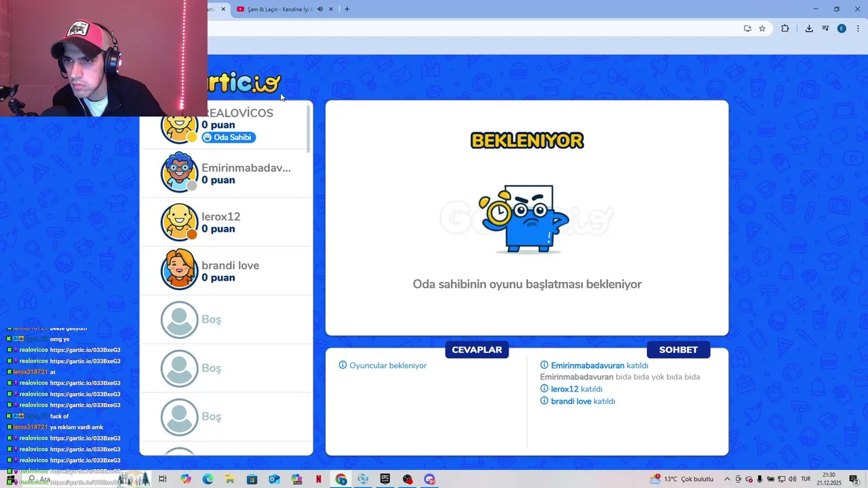Open Task View in taskbar
Viewport: 868px width, 488px height.
tap(163, 479)
